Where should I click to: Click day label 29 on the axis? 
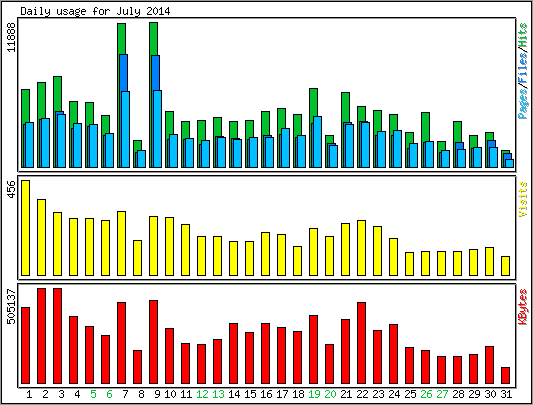474,394
